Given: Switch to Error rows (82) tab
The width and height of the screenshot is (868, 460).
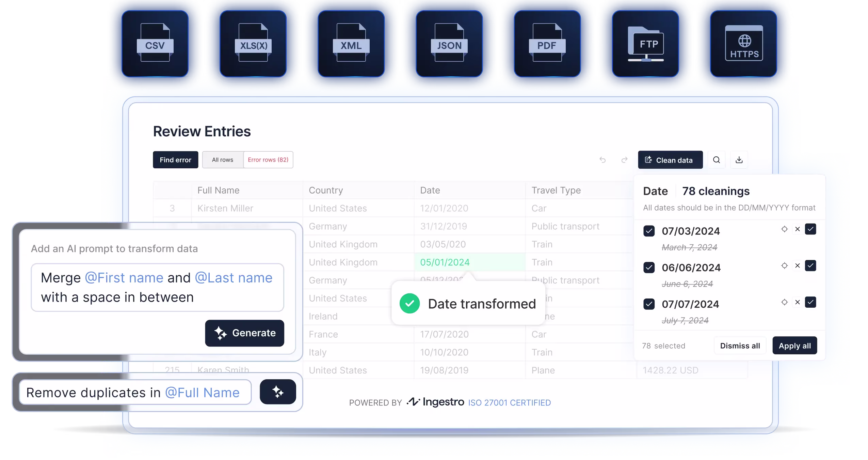Looking at the screenshot, I should (268, 160).
